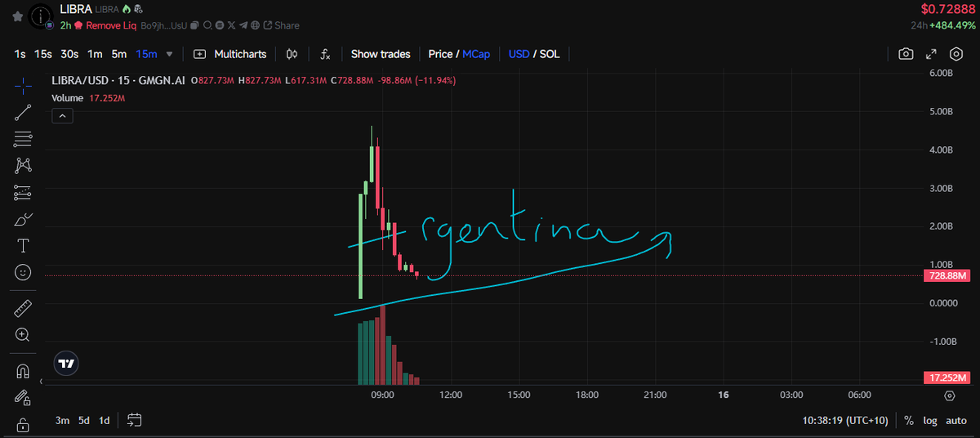The height and width of the screenshot is (438, 980).
Task: Toggle stay in drawing mode pencil-lock
Action: pos(23,397)
